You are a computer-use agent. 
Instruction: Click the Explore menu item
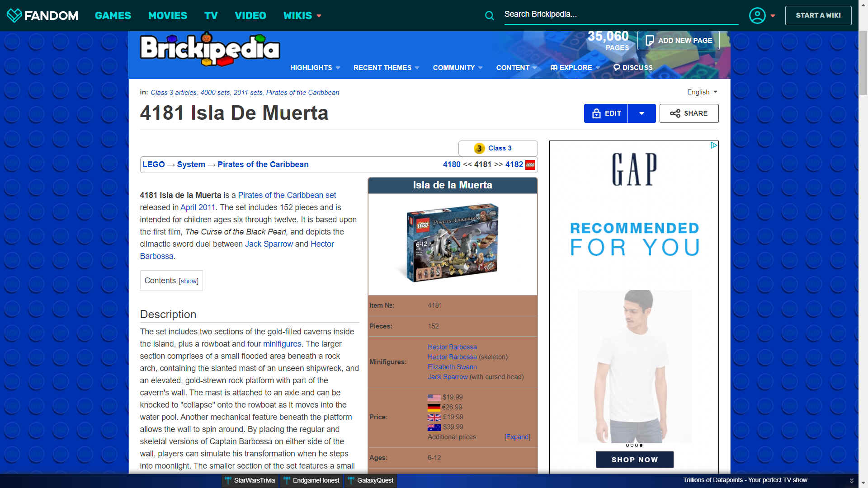point(575,67)
